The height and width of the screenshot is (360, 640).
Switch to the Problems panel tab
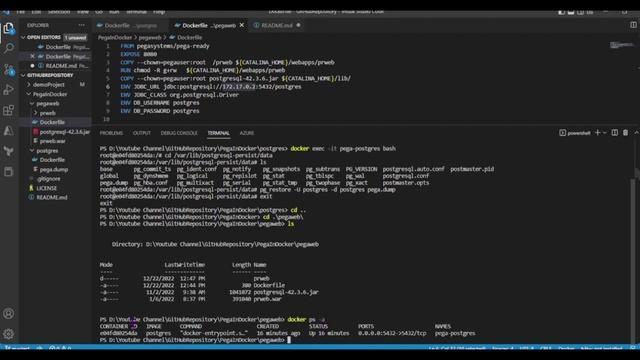(111, 133)
